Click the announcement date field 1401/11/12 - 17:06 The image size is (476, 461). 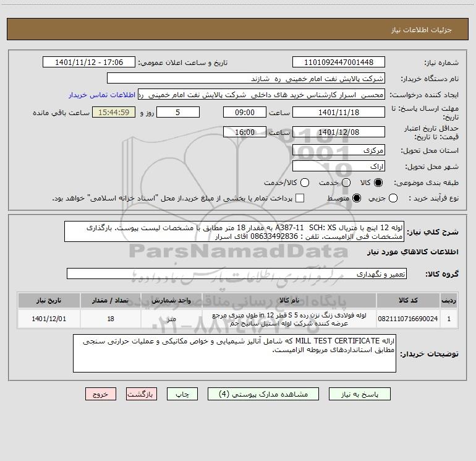click(x=89, y=62)
